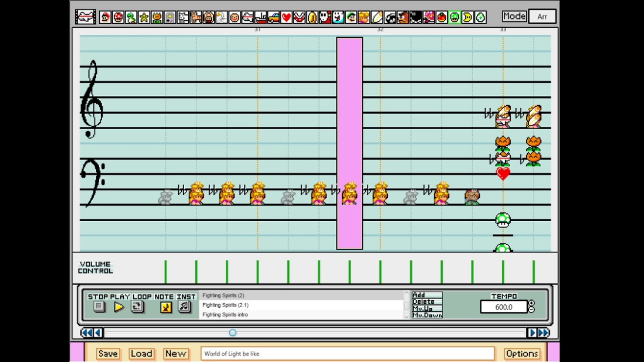Screen dimensions: 644x362
Task: Select the Star instrument
Action: coord(144,18)
